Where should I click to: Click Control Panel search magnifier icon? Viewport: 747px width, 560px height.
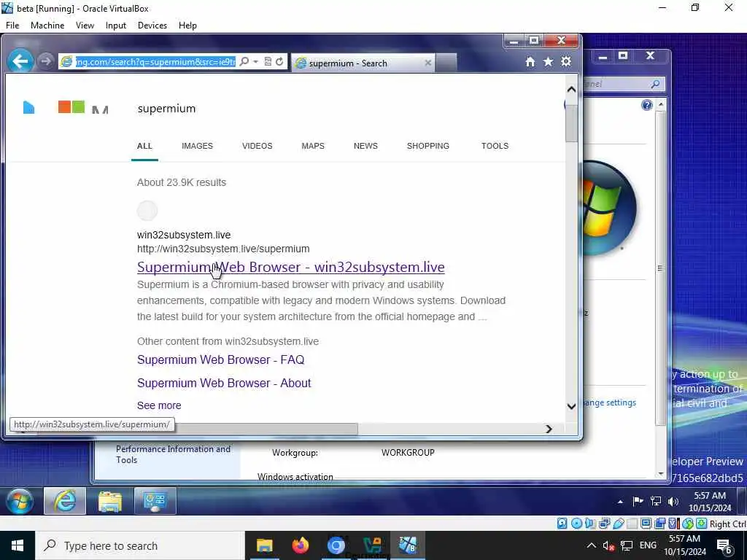point(656,85)
